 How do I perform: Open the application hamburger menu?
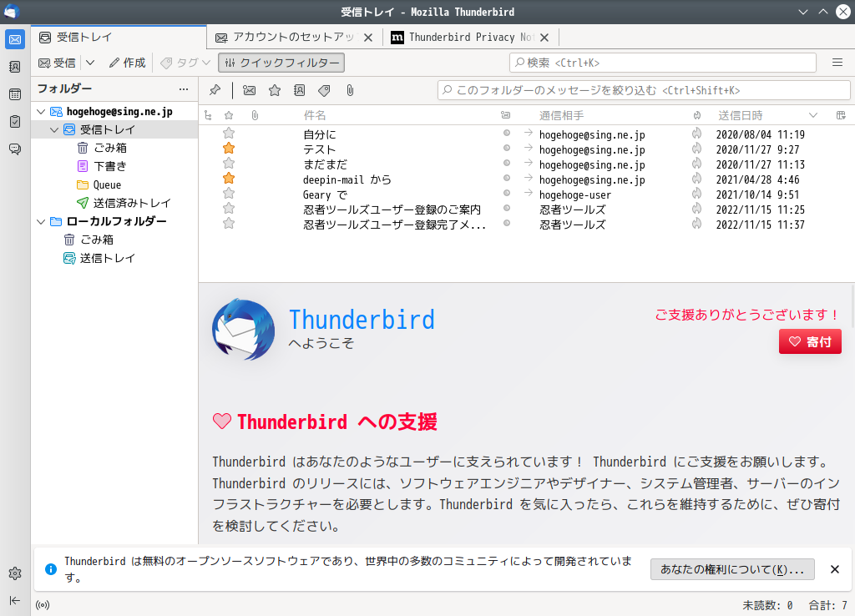click(x=837, y=63)
